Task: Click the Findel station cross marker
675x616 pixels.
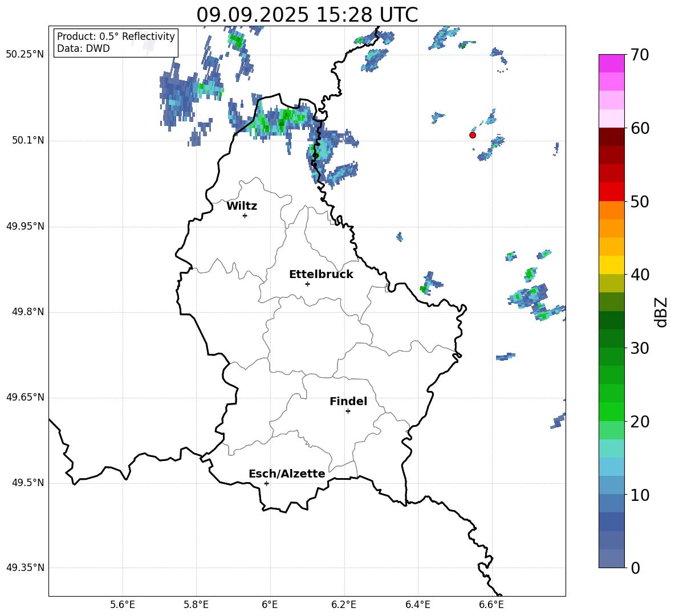Action: (x=348, y=411)
